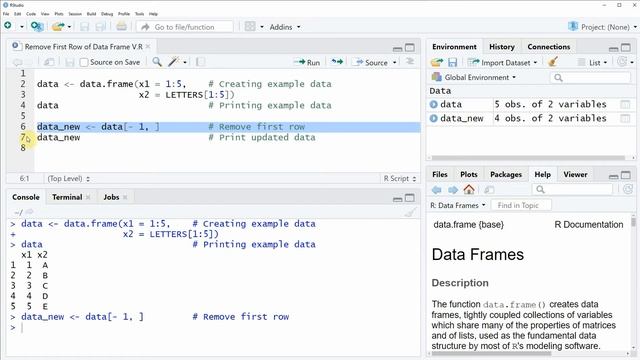Image resolution: width=640 pixels, height=360 pixels.
Task: Click Help pane forward arrow
Action: click(x=453, y=190)
